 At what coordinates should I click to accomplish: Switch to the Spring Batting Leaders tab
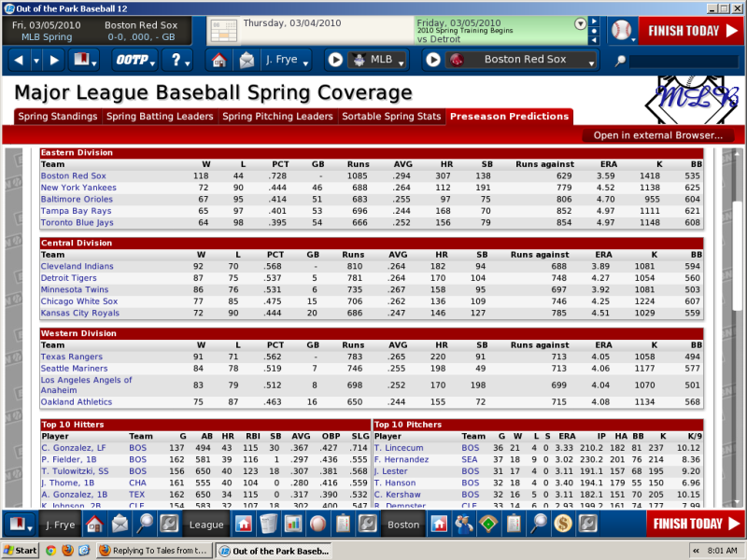pos(160,117)
